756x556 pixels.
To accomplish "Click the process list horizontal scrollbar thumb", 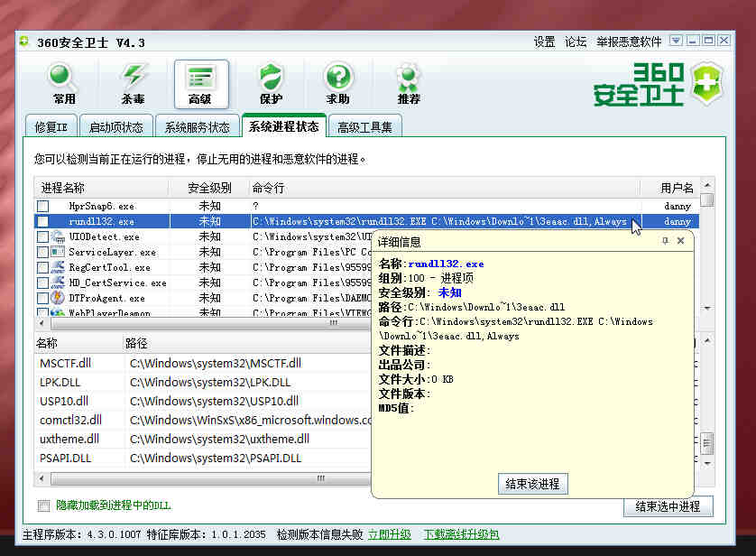I will coord(212,322).
